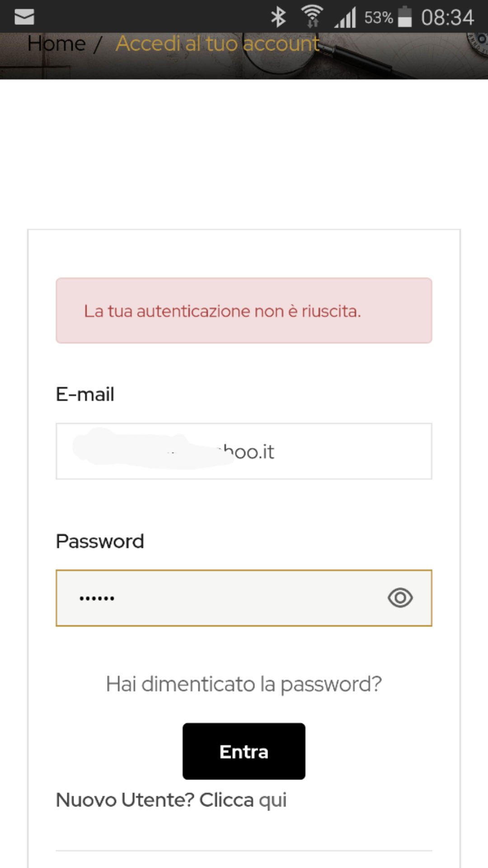The image size is (488, 868).
Task: Tap the E-mail field label
Action: pos(85,394)
